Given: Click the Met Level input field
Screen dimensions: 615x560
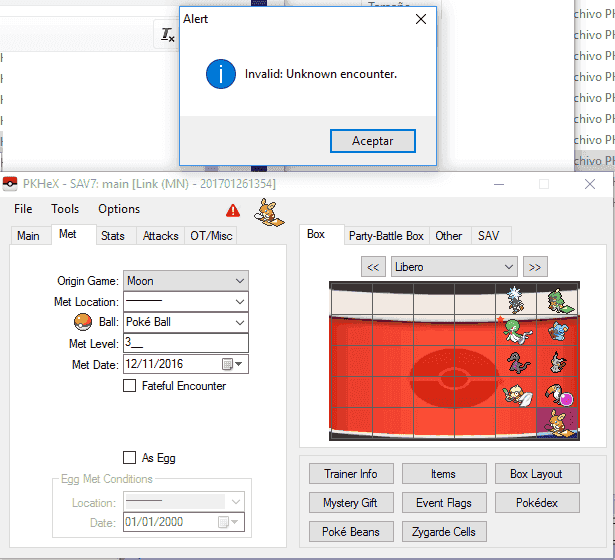Looking at the screenshot, I should pyautogui.click(x=186, y=343).
